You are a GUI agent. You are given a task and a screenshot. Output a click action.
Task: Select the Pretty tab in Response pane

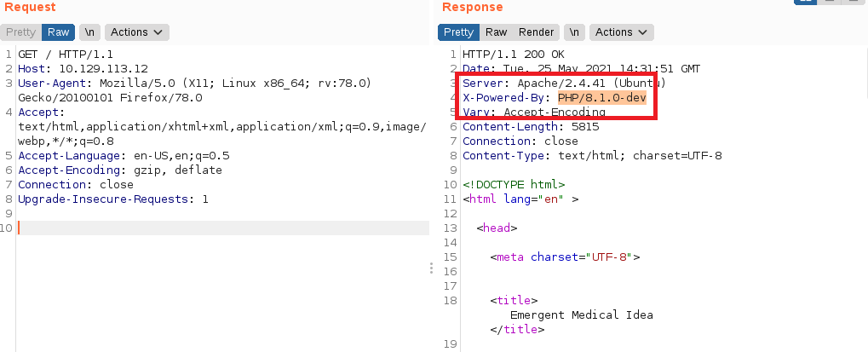click(458, 32)
